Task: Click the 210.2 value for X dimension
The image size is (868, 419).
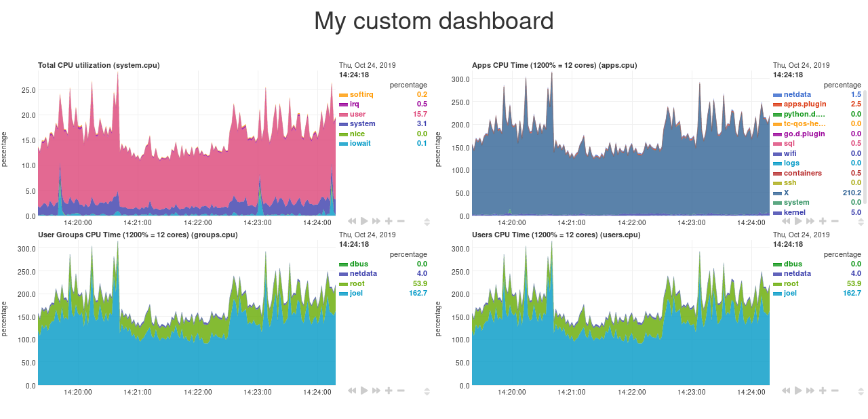Action: pos(852,193)
